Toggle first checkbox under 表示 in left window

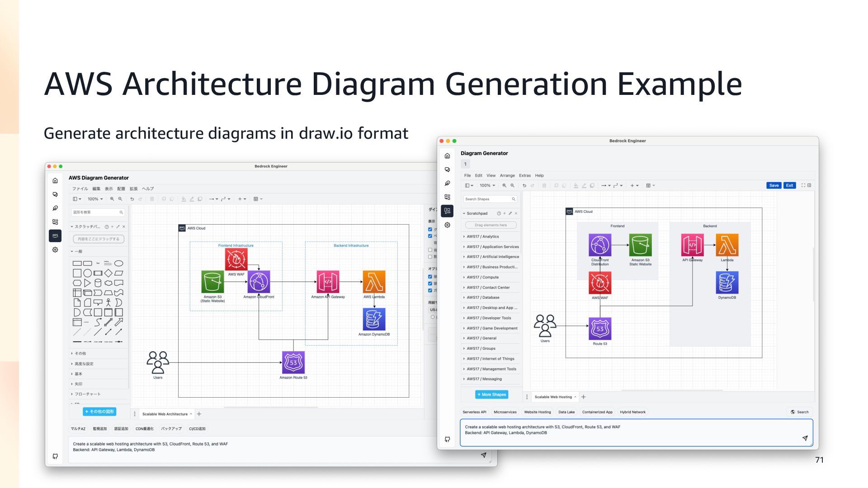click(430, 230)
